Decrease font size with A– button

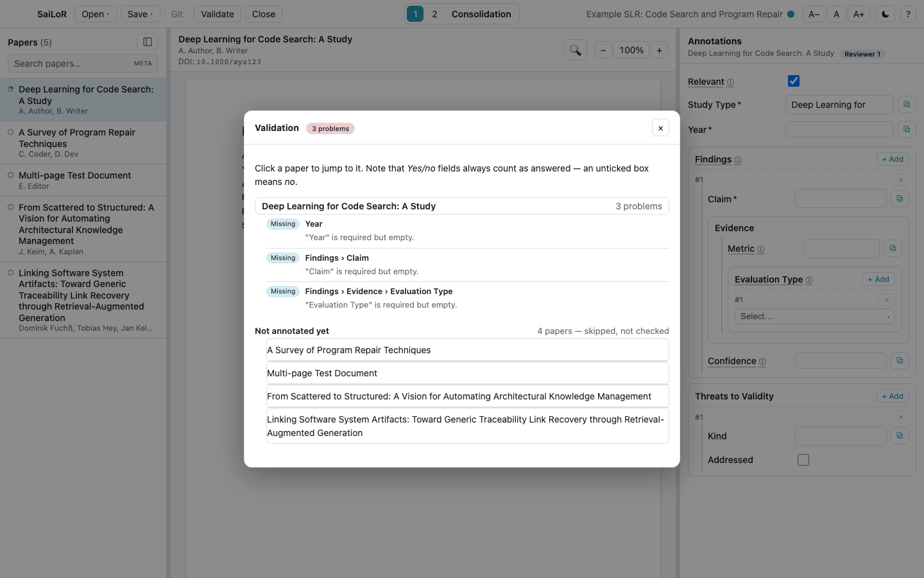click(x=814, y=14)
